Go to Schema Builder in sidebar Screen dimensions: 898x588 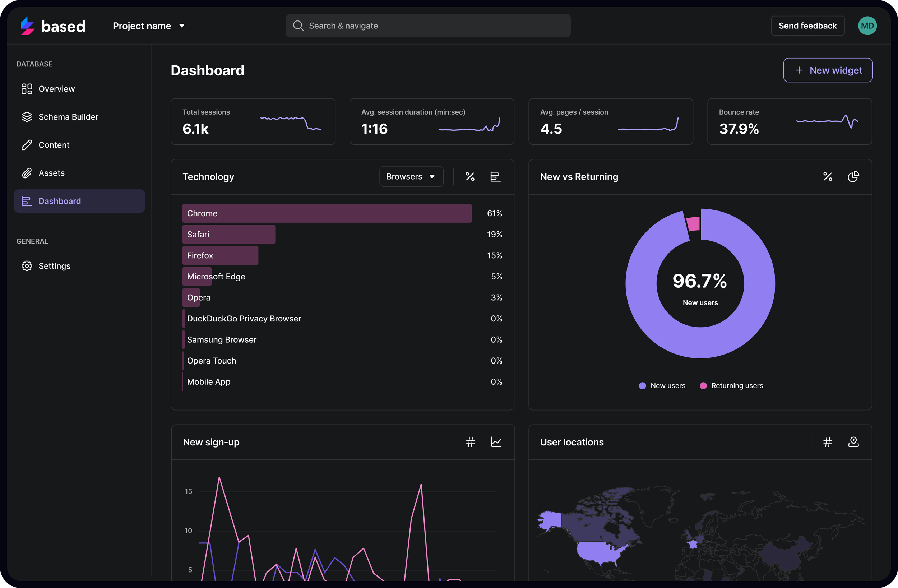(x=68, y=117)
